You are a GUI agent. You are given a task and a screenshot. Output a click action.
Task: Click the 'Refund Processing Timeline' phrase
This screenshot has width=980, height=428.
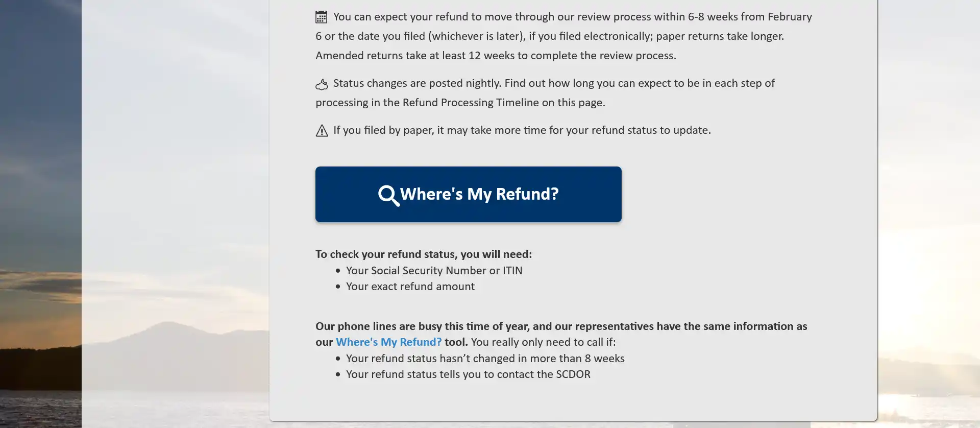(471, 103)
